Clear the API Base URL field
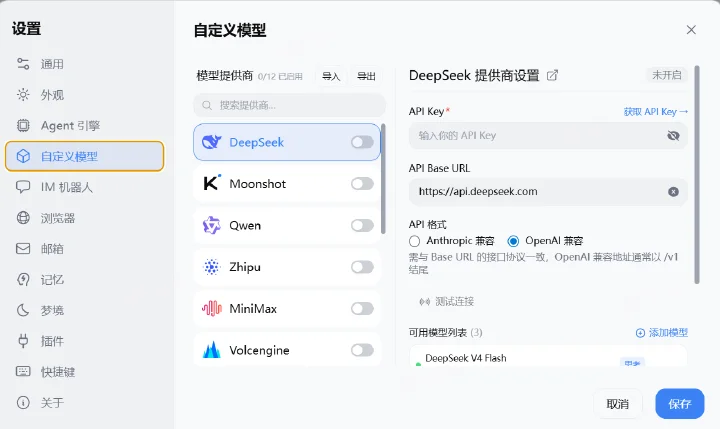This screenshot has height=429, width=720. click(x=673, y=192)
